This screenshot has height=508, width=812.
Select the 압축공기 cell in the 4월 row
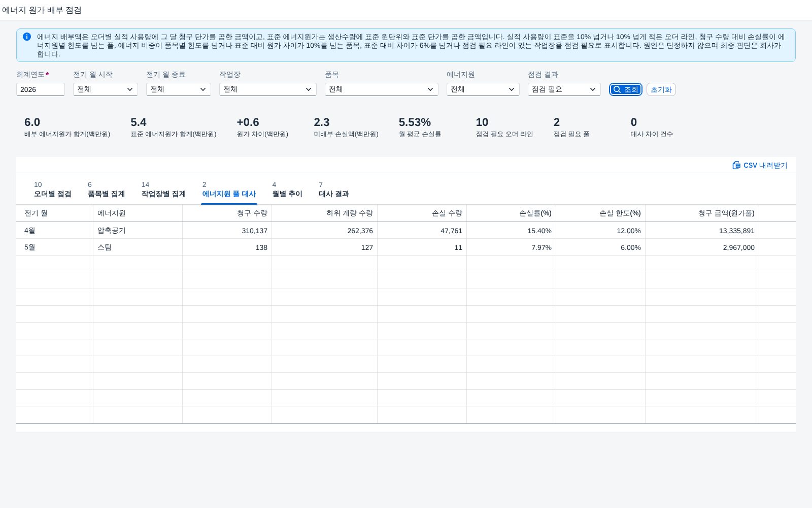coord(138,231)
